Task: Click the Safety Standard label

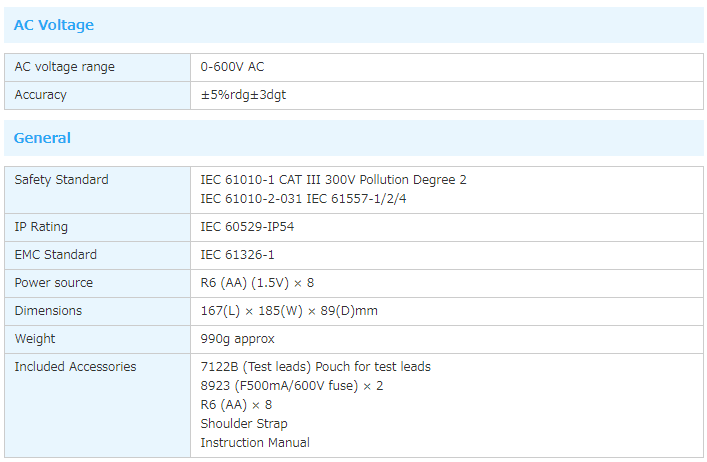Action: click(62, 180)
